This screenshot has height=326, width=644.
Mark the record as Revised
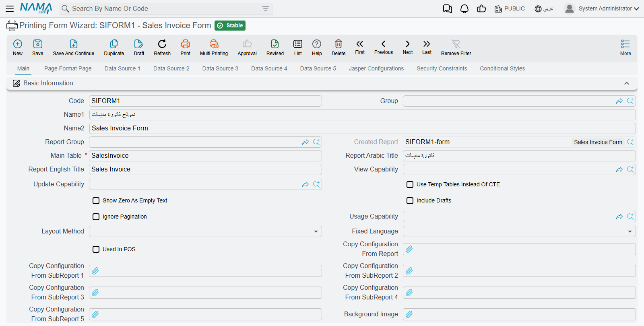(x=275, y=47)
